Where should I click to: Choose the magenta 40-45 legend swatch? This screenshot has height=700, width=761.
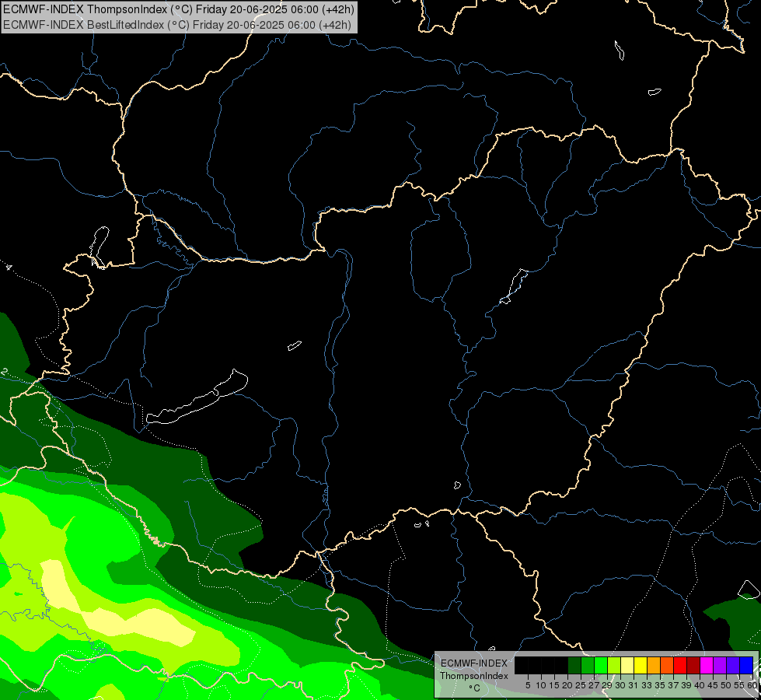(x=706, y=665)
